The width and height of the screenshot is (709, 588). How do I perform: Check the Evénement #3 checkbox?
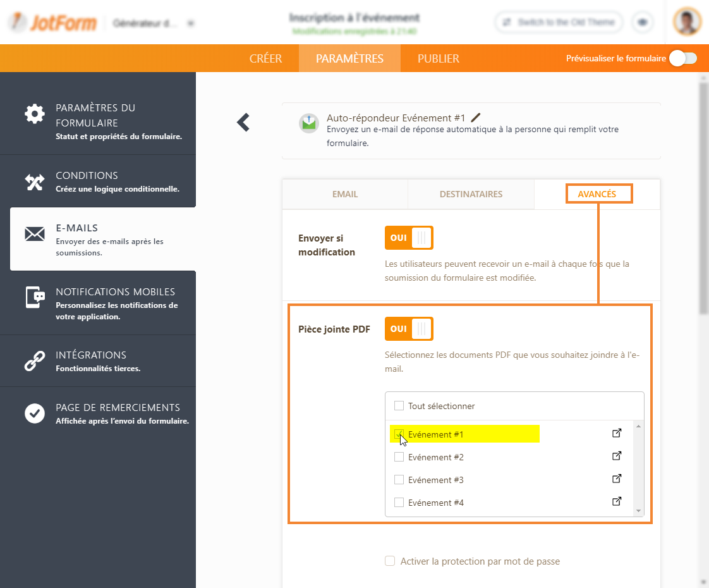point(399,479)
